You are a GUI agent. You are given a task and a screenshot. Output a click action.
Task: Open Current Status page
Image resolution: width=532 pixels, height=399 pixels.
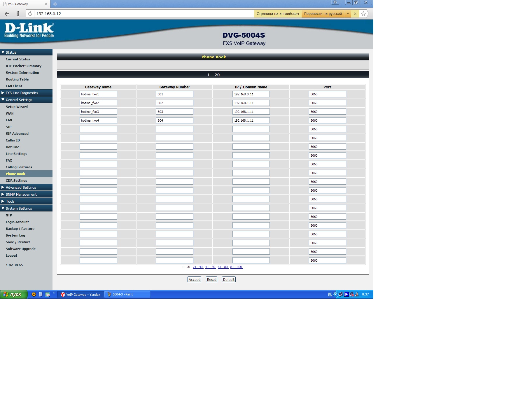[18, 59]
